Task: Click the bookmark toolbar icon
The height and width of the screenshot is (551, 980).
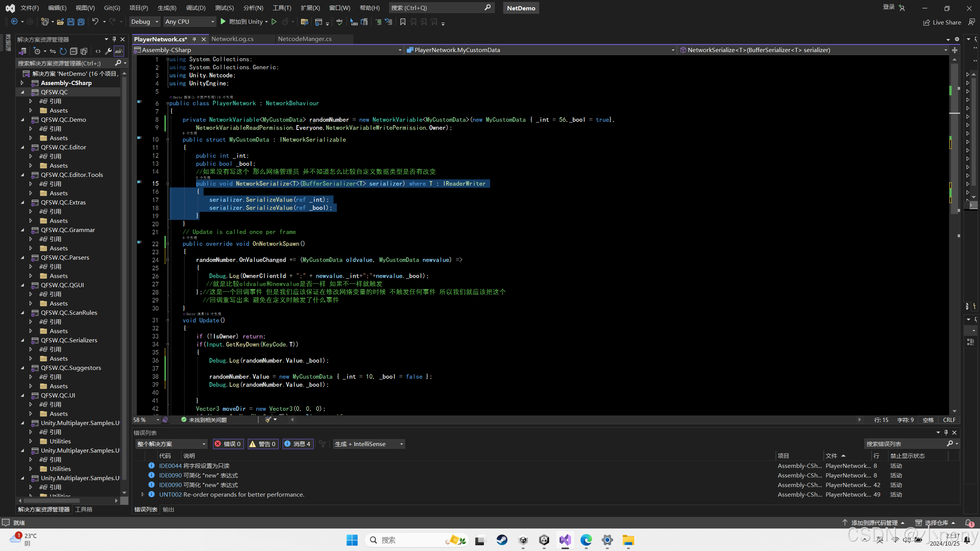Action: (402, 22)
